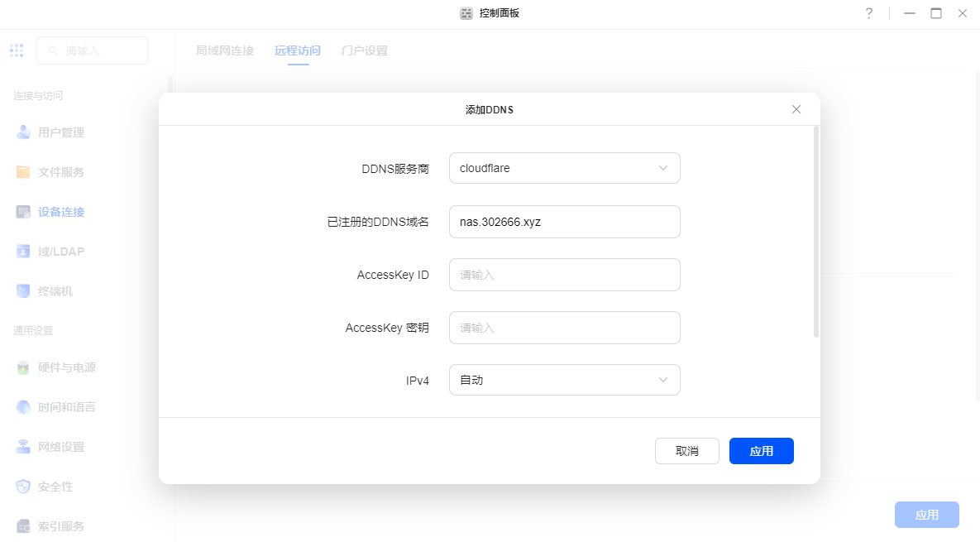Click the blue Apply (应用) dialog button

(x=761, y=451)
